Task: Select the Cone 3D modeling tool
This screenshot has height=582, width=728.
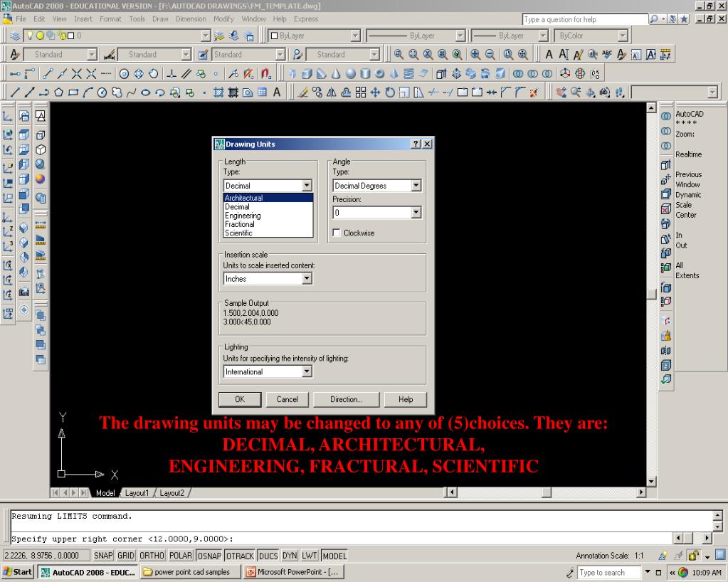Action: click(336, 73)
